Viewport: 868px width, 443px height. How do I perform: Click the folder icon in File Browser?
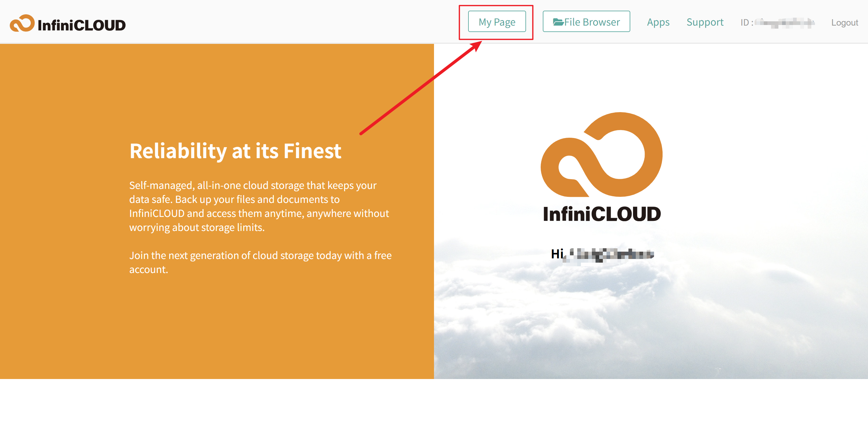click(558, 22)
